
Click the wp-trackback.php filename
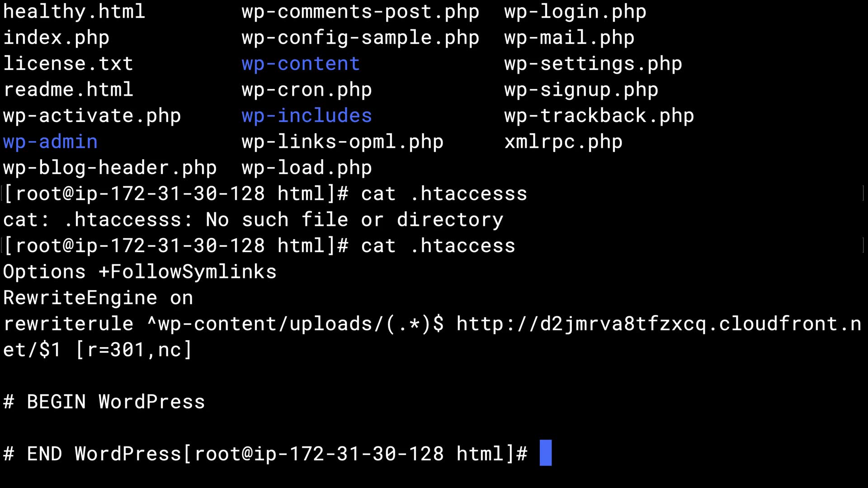[599, 116]
